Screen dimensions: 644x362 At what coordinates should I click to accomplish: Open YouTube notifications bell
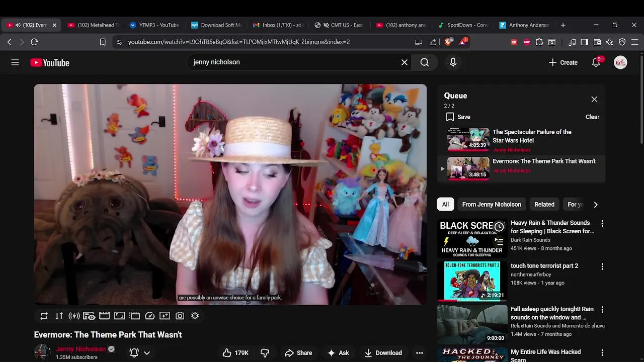click(596, 62)
